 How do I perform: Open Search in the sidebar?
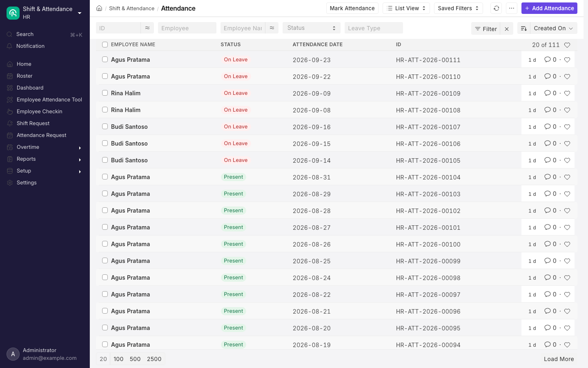coord(45,34)
